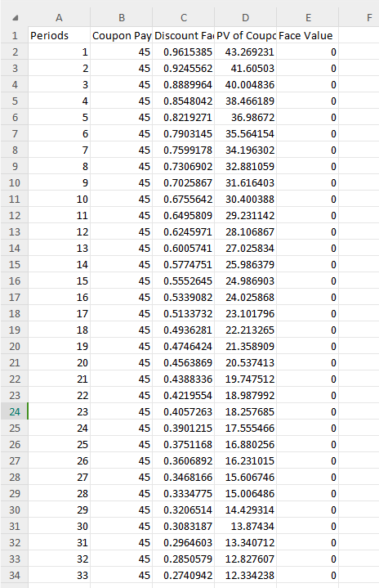Select cell with value 0.2740942
379x588 pixels.
(x=184, y=575)
